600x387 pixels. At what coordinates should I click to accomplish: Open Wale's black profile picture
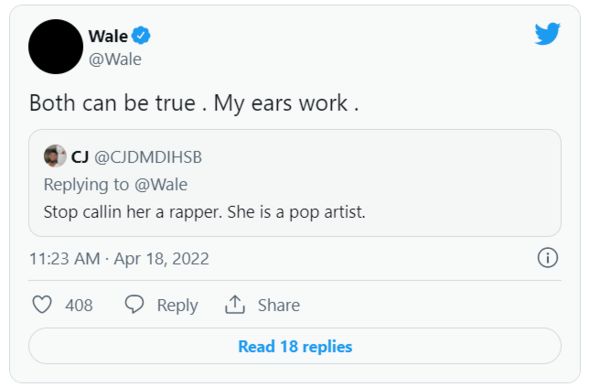click(55, 46)
